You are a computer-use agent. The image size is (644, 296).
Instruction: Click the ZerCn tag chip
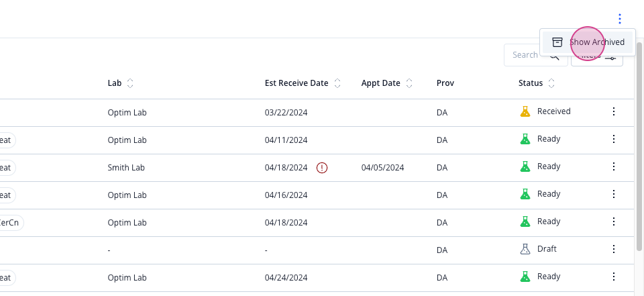11,223
